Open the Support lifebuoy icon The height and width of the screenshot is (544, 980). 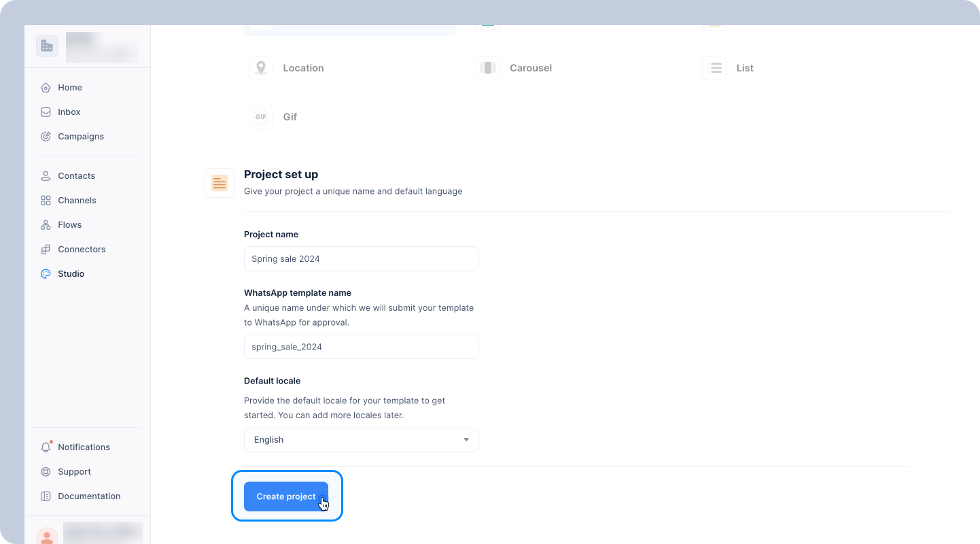click(x=46, y=472)
